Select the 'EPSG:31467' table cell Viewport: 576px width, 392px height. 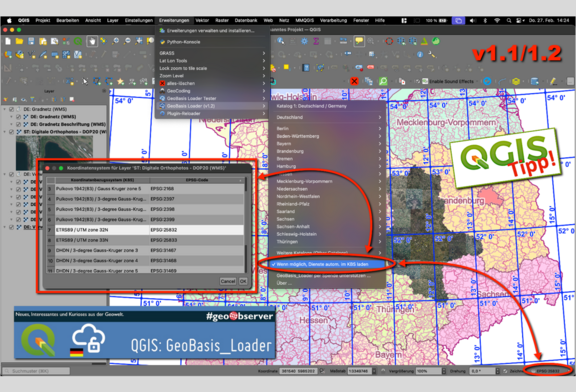tap(197, 250)
